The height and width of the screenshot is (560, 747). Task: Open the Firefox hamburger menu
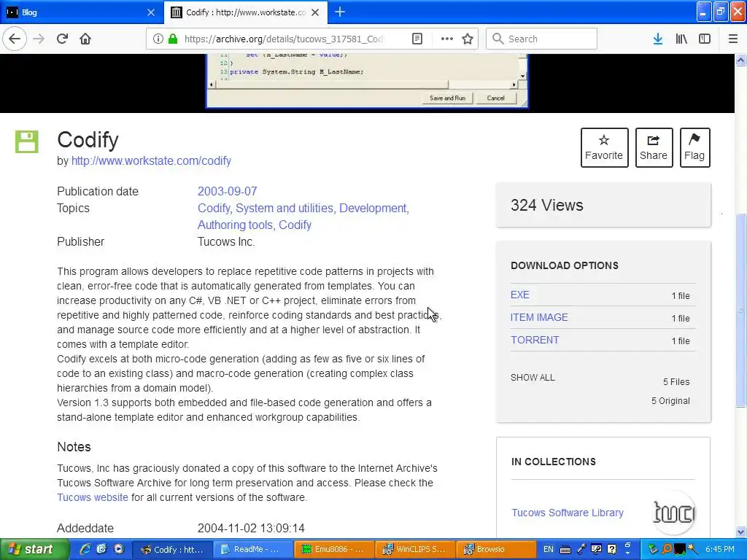733,39
